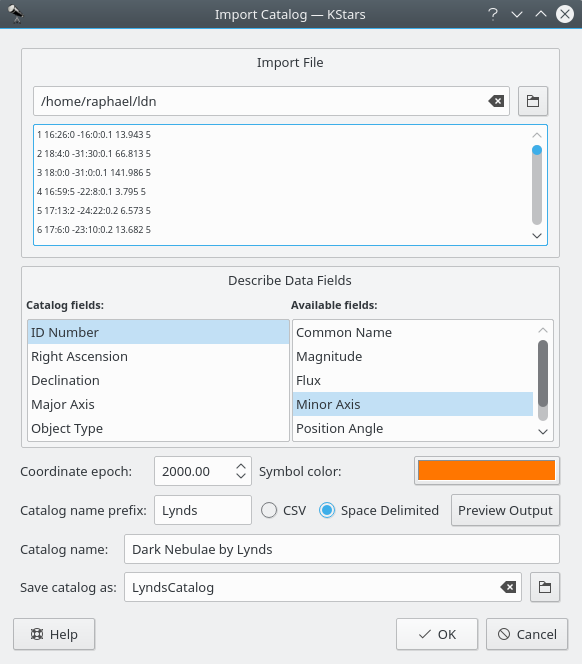The width and height of the screenshot is (582, 664).
Task: Select Right Ascension in catalog fields
Action: pos(158,357)
